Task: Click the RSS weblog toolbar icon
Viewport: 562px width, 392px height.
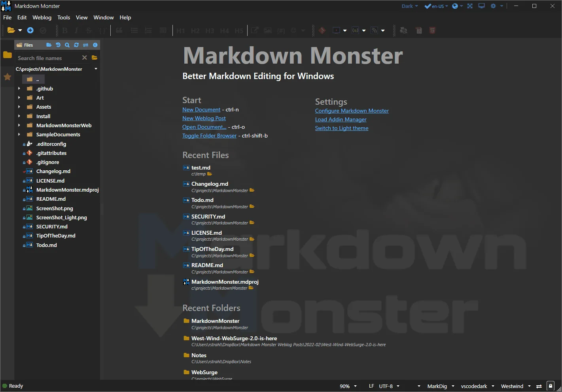Action: point(374,30)
